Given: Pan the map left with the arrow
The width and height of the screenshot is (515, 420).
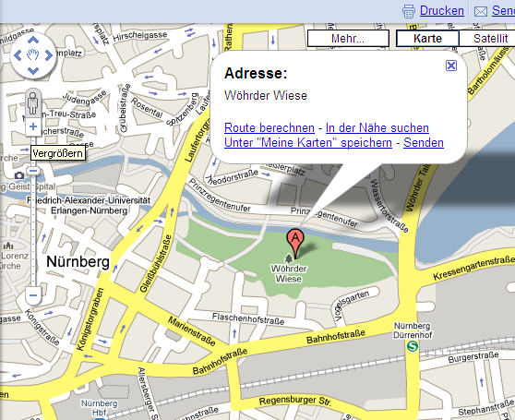Looking at the screenshot, I should coord(18,55).
